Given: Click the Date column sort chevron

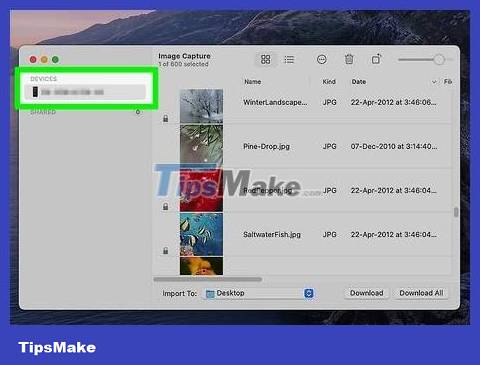Looking at the screenshot, I should coord(434,82).
